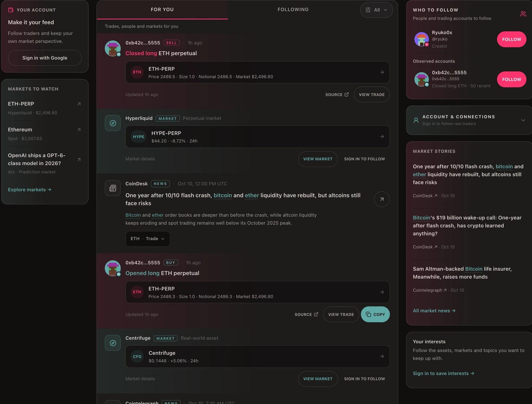Image resolution: width=532 pixels, height=404 pixels.
Task: Click compass icon beside Hyperliquid market post
Action: pyautogui.click(x=113, y=123)
